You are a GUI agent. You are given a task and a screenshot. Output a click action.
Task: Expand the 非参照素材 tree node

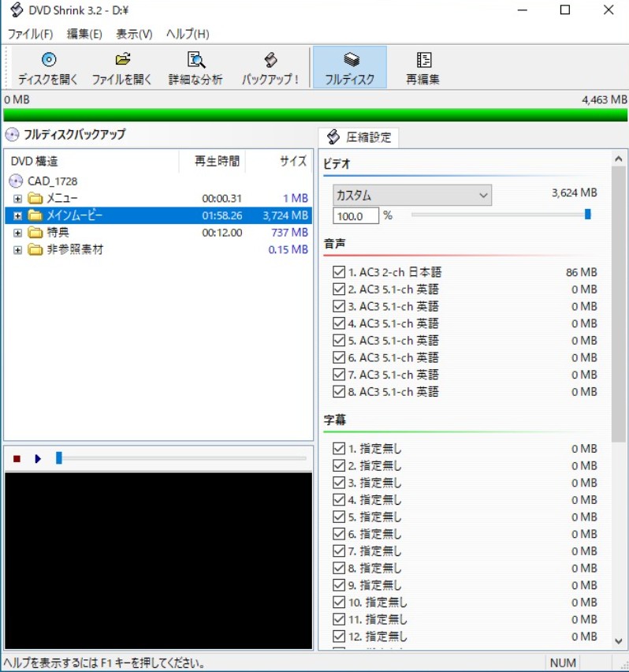tap(17, 250)
